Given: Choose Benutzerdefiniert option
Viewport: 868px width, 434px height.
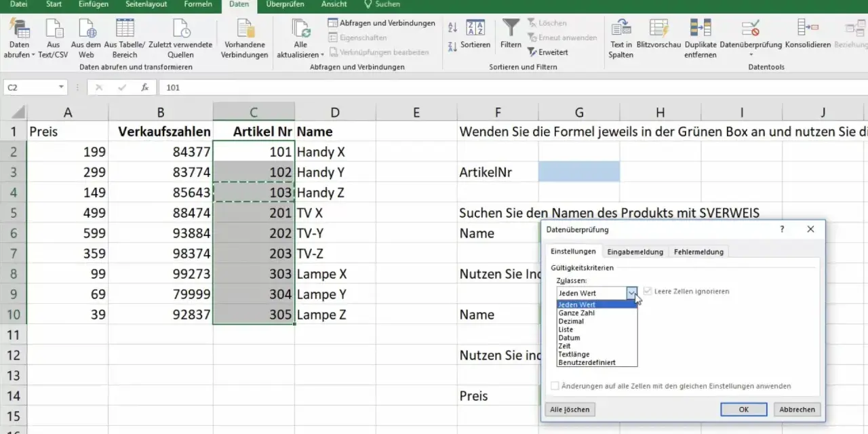Looking at the screenshot, I should click(597, 363).
